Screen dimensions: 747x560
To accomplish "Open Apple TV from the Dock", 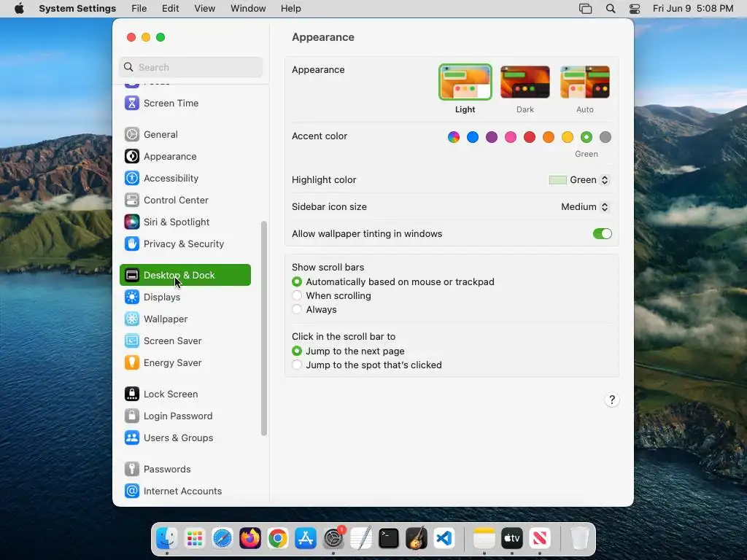I will pyautogui.click(x=512, y=539).
